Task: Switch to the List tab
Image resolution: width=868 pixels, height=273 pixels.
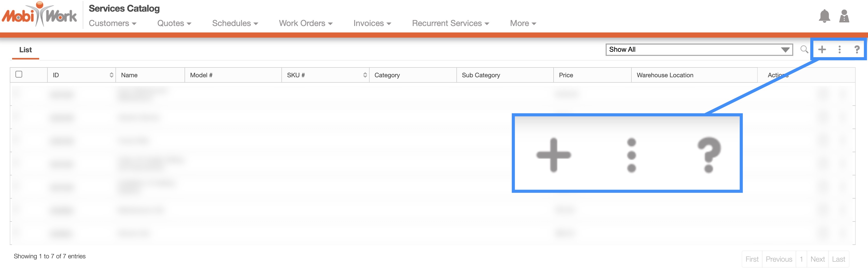Action: tap(25, 50)
